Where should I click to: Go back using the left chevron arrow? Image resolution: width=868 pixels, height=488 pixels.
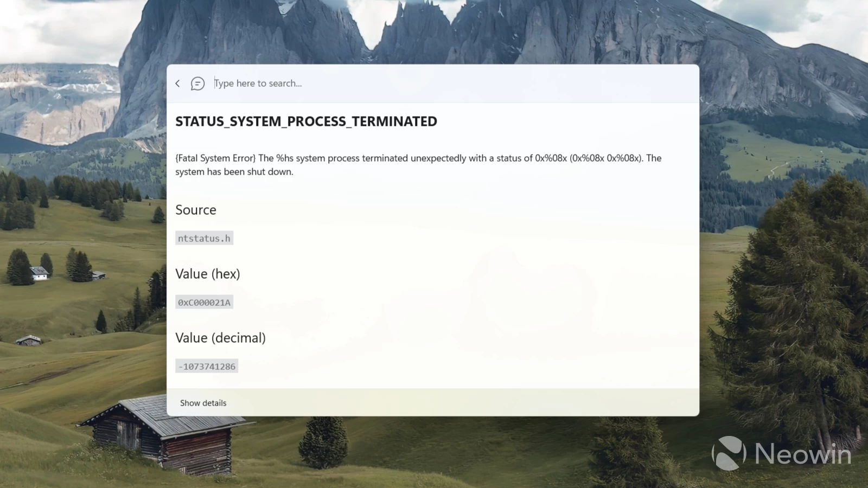[x=177, y=84]
